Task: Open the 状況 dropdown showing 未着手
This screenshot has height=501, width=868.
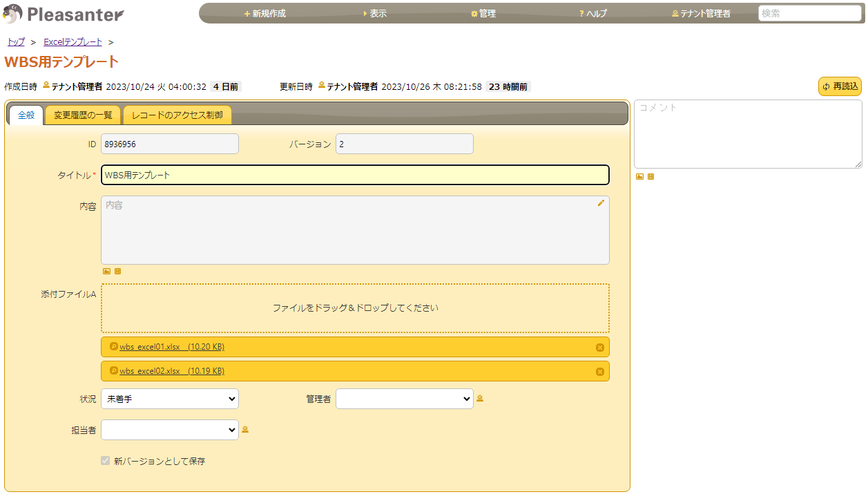Action: [x=169, y=398]
